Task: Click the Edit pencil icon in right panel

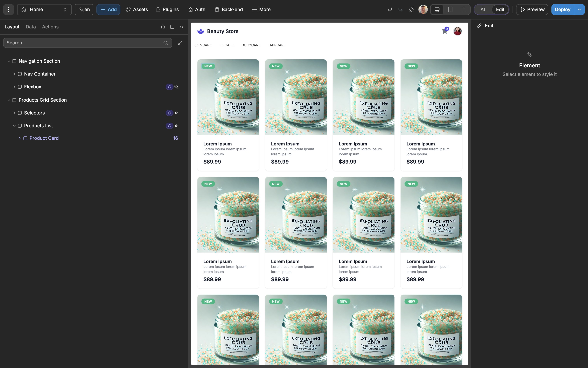Action: (x=479, y=26)
